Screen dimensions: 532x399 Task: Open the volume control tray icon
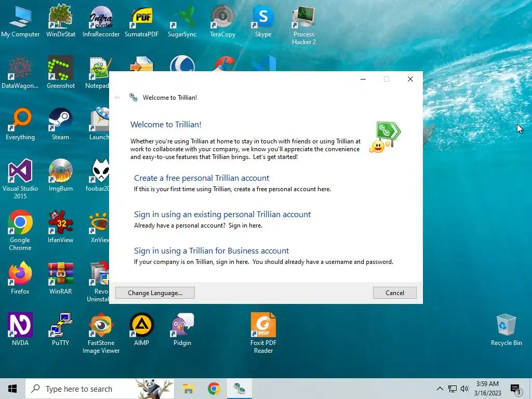(464, 389)
